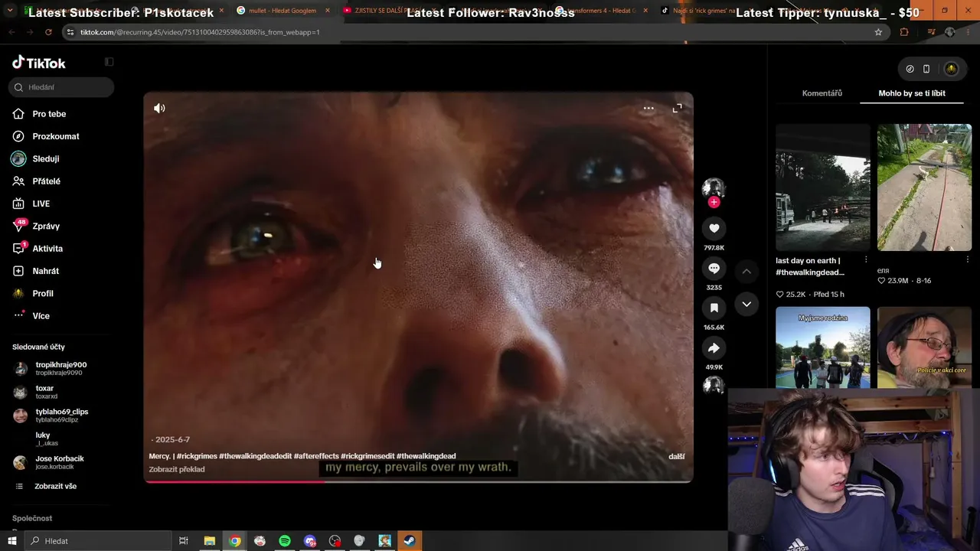Click the video progress bar
This screenshot has height=551, width=980.
(x=418, y=481)
